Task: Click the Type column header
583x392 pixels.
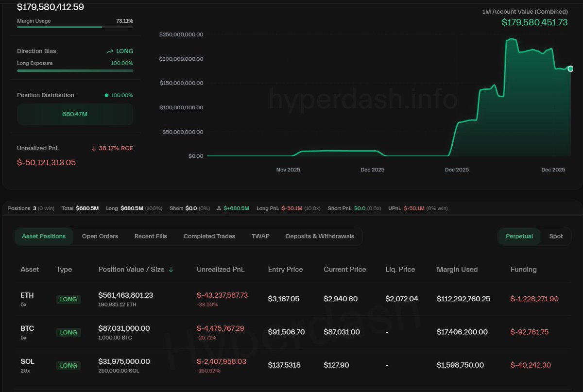Action: point(64,269)
